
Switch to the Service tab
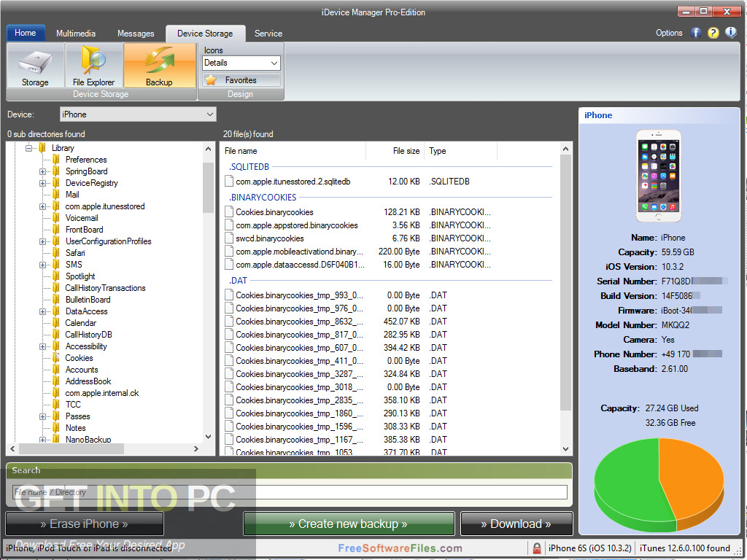tap(268, 34)
